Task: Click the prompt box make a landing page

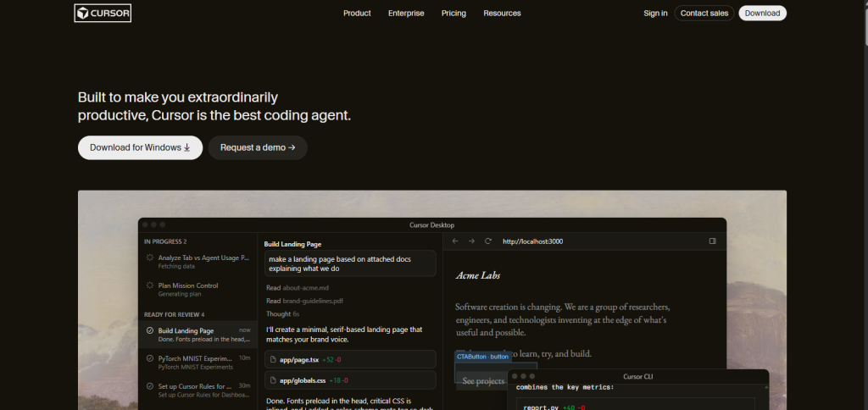Action: point(350,263)
